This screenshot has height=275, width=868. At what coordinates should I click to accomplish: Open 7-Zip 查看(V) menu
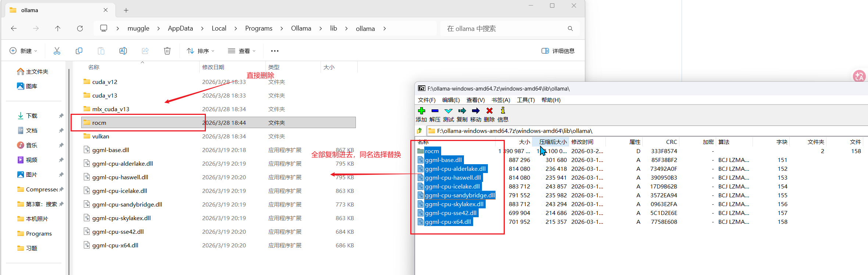476,100
